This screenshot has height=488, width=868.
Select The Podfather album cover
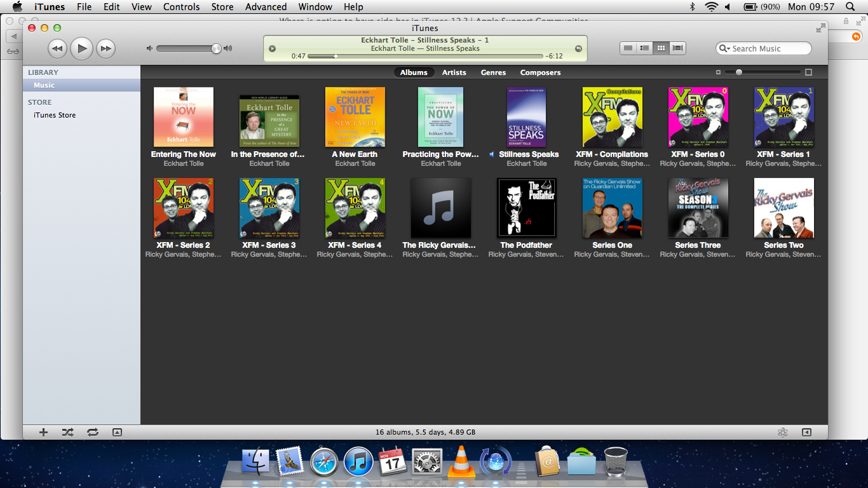(x=526, y=208)
